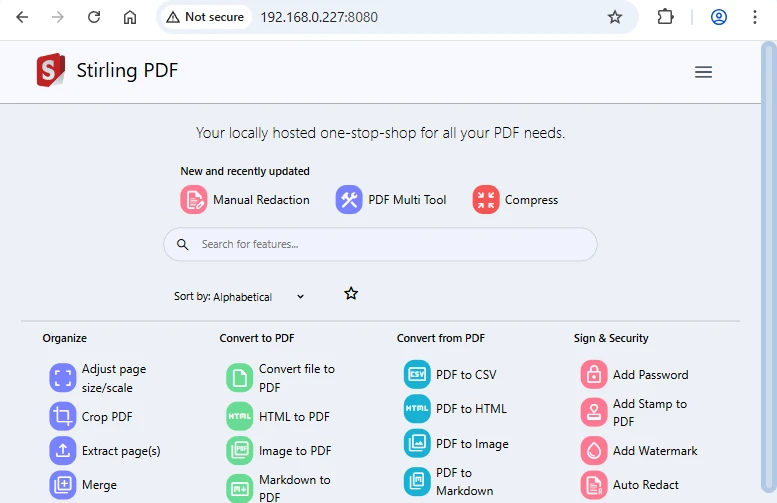Select the Add Watermark icon
Image resolution: width=777 pixels, height=503 pixels.
pos(594,451)
